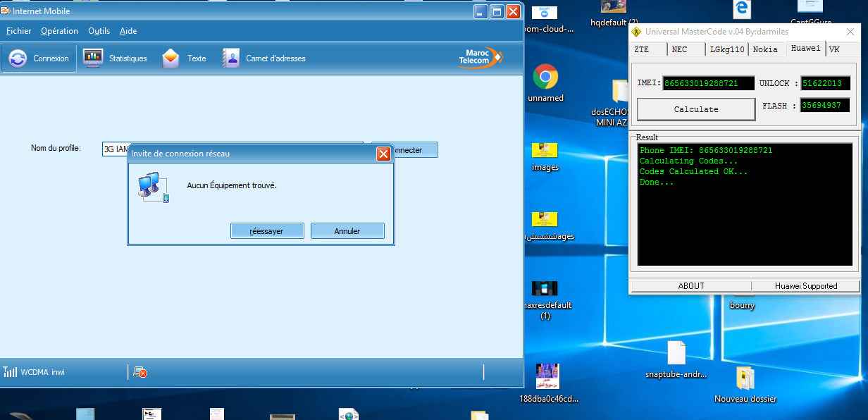Open the Statistiques view icon
Image resolution: width=868 pixels, height=420 pixels.
tap(115, 58)
